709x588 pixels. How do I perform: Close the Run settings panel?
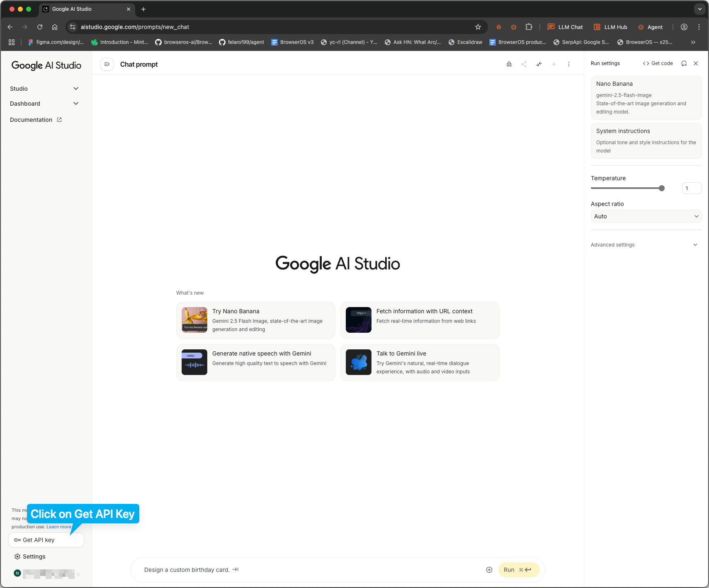tap(696, 63)
